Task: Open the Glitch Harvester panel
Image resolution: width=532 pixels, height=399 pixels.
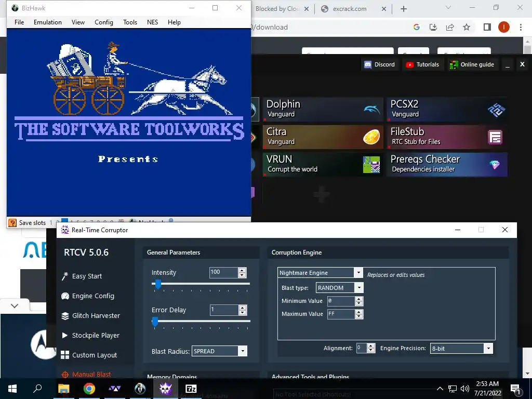Action: pyautogui.click(x=90, y=315)
